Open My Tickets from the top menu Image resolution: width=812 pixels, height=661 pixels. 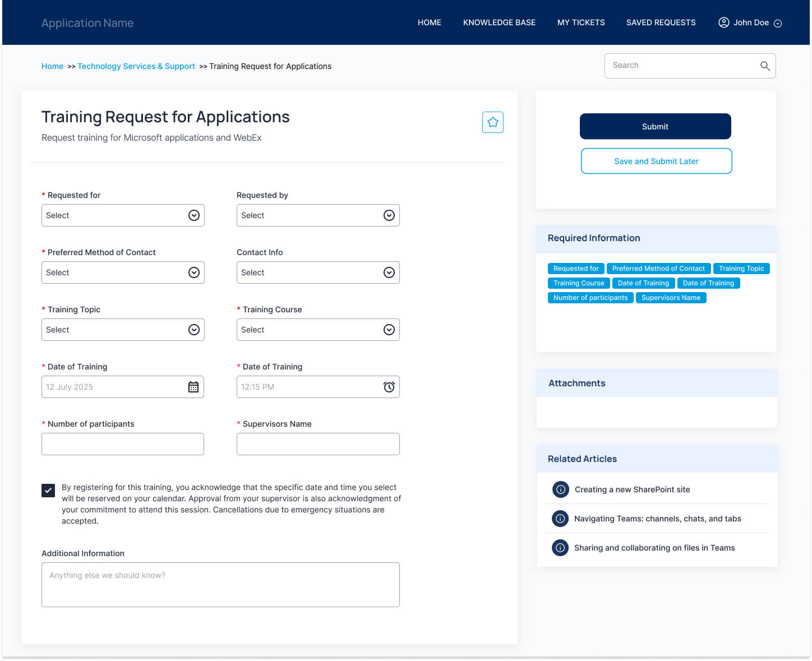pos(581,22)
